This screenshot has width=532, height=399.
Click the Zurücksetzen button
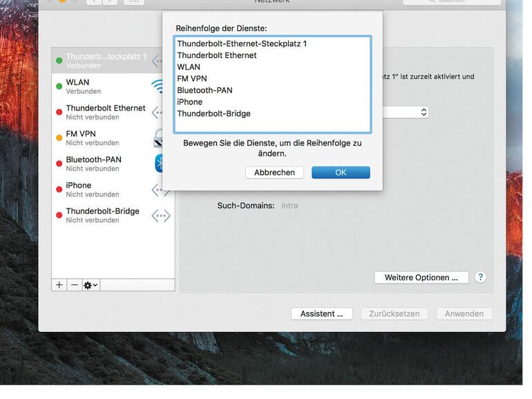(395, 314)
